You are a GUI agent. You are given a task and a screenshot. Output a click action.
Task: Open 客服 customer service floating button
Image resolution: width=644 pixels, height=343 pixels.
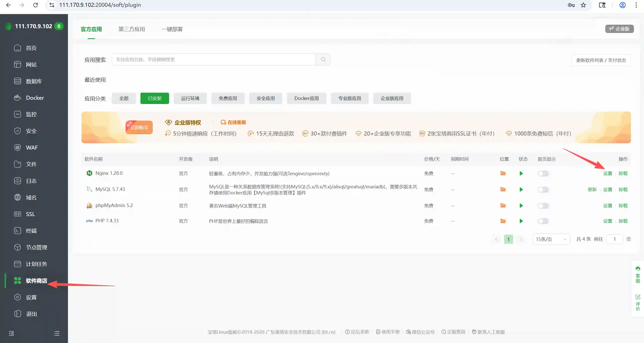(x=638, y=275)
